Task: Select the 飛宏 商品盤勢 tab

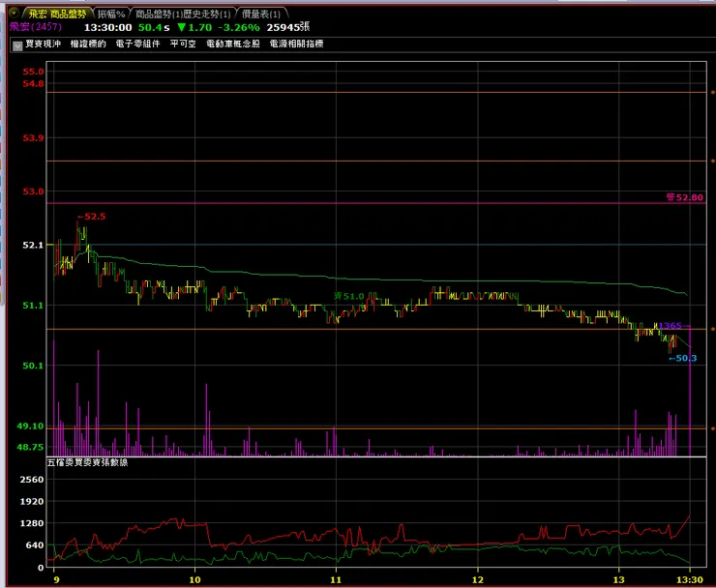Action: point(57,14)
